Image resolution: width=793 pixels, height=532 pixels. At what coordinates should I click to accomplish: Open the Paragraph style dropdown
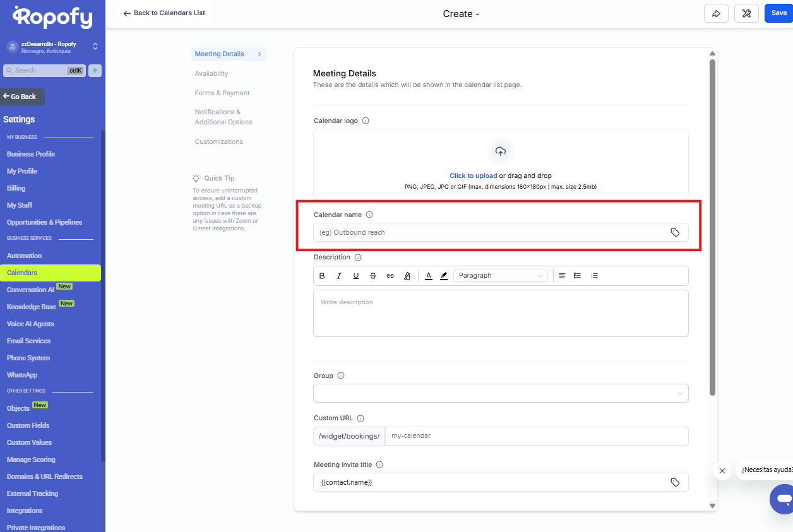coord(500,276)
